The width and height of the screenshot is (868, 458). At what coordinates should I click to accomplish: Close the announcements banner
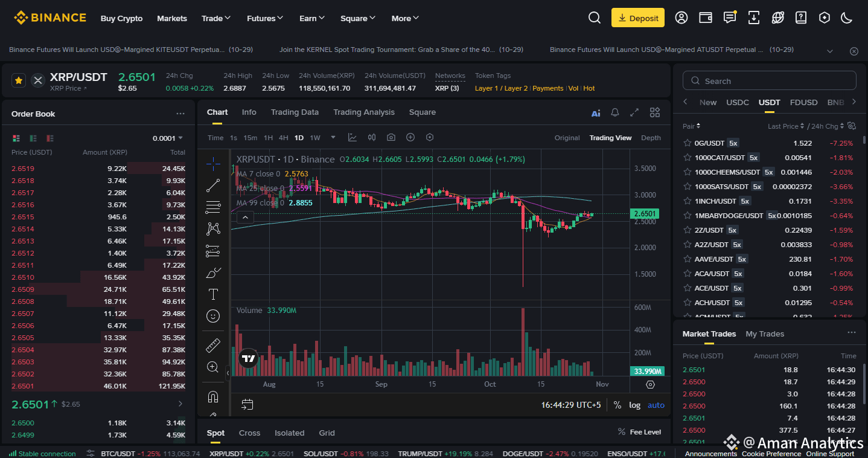[854, 51]
